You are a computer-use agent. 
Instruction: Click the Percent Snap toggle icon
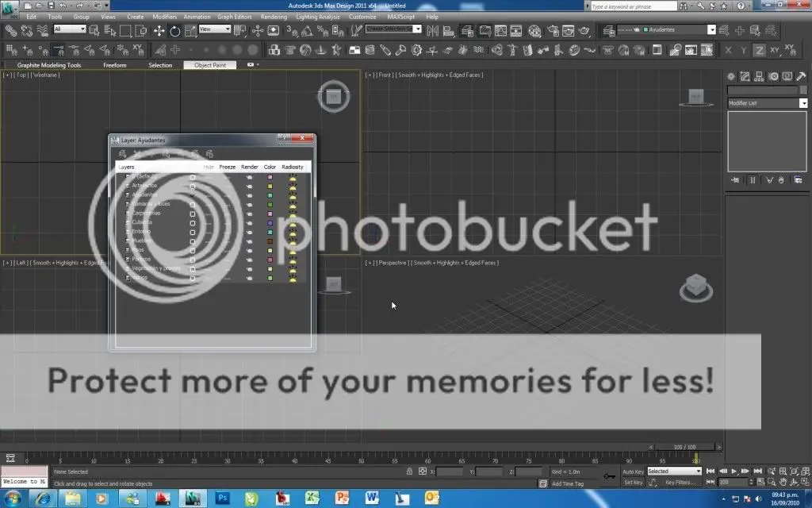[x=322, y=31]
